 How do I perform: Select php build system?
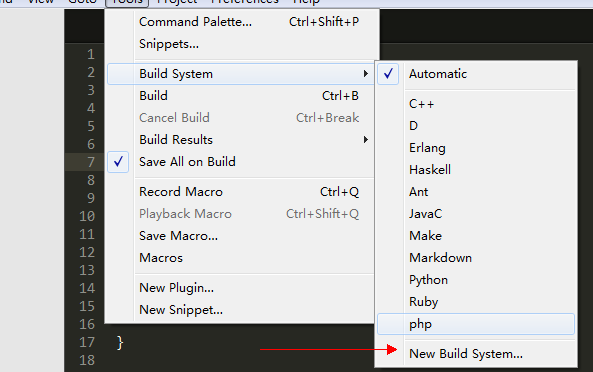(476, 324)
